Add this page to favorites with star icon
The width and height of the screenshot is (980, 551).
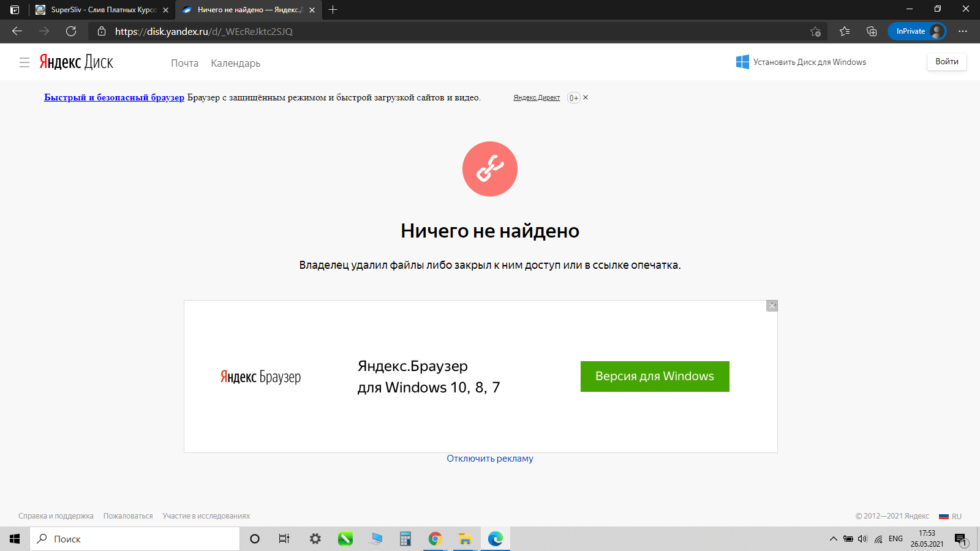(815, 31)
